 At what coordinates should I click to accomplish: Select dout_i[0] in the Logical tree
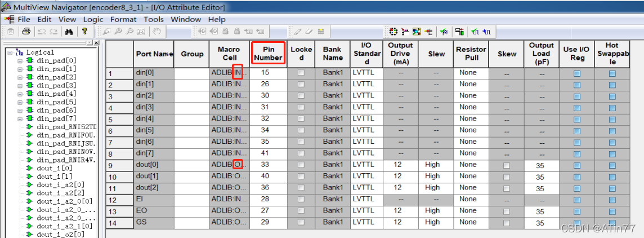[54, 169]
